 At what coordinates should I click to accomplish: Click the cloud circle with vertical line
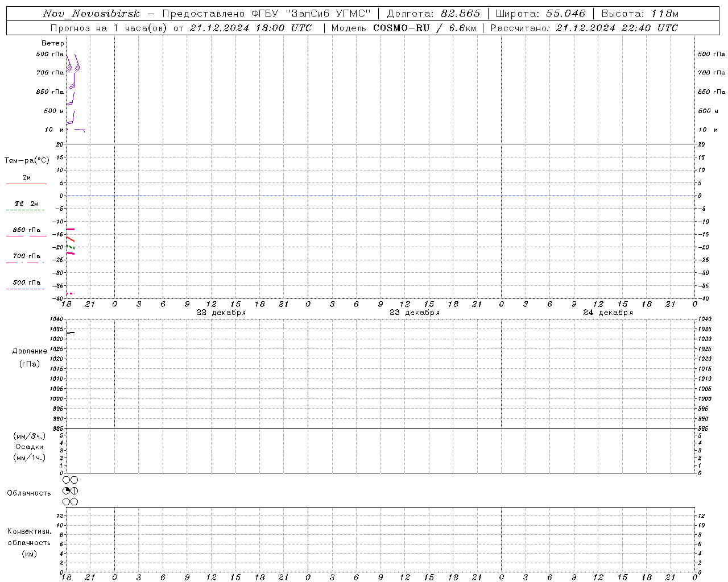click(74, 490)
